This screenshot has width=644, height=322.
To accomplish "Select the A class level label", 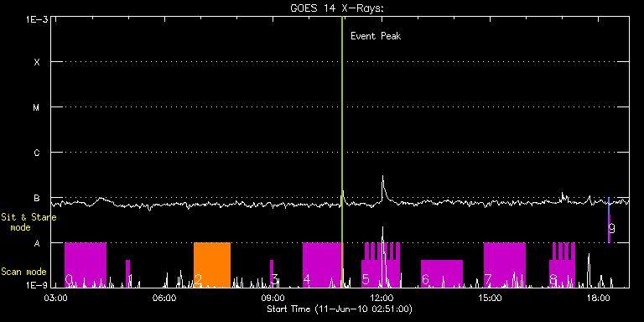I will point(37,243).
